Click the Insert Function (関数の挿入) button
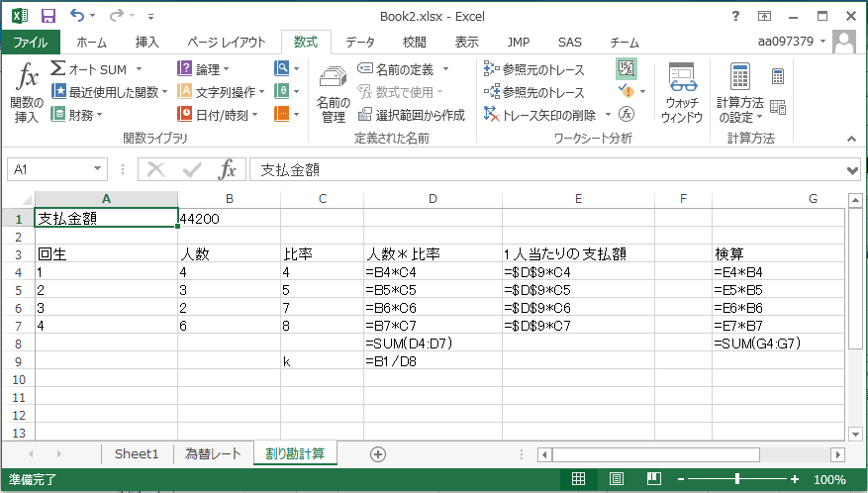 coord(28,95)
